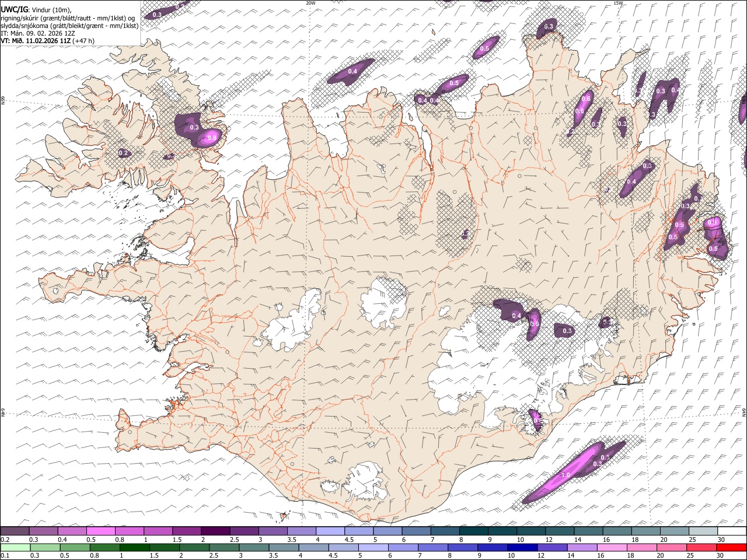
Task: Click the 0.8 precipitation label in Westfjords
Action: point(212,138)
